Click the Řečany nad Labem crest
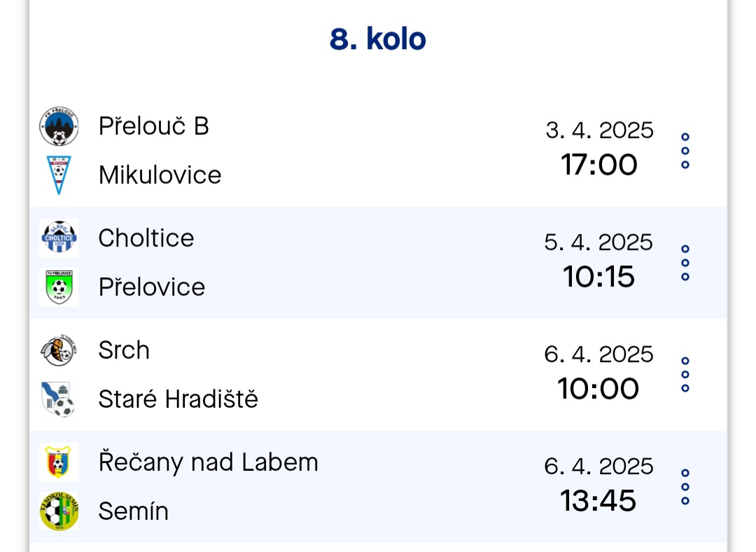The image size is (756, 552). (x=59, y=462)
